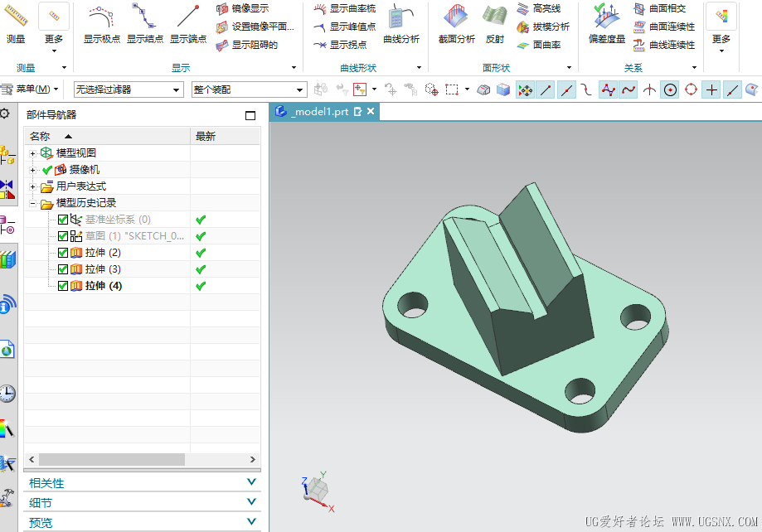762x532 pixels.
Task: Toggle the arc center snap point icon
Action: [x=670, y=89]
